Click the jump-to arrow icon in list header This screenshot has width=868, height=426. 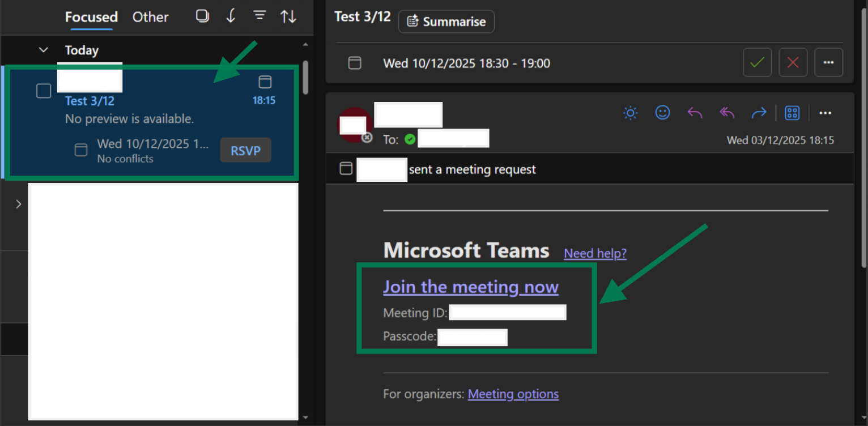(231, 16)
